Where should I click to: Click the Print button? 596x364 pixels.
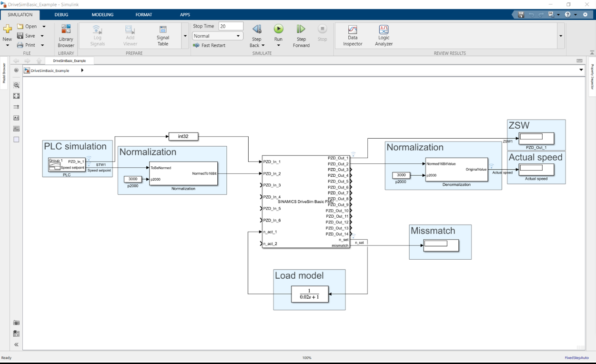[26, 45]
